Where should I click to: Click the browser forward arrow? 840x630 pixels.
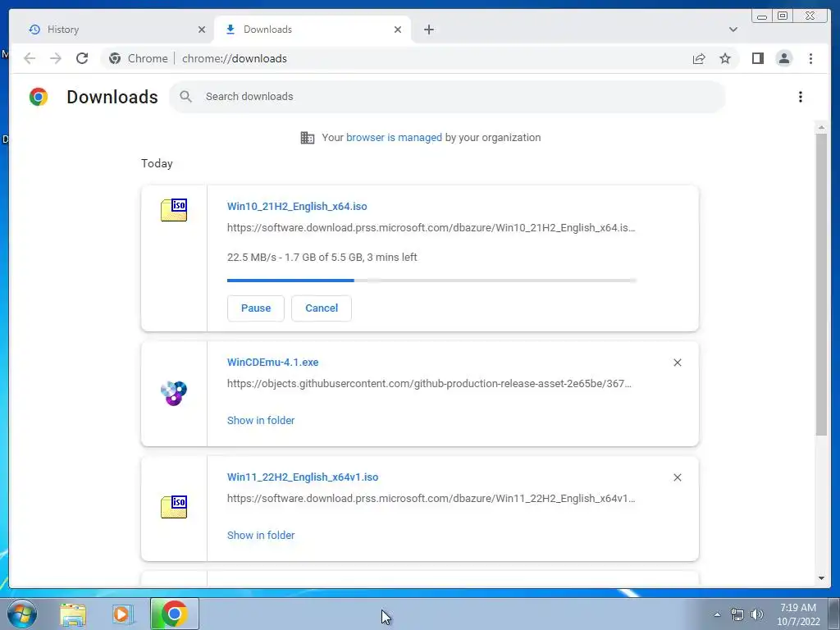coord(56,58)
